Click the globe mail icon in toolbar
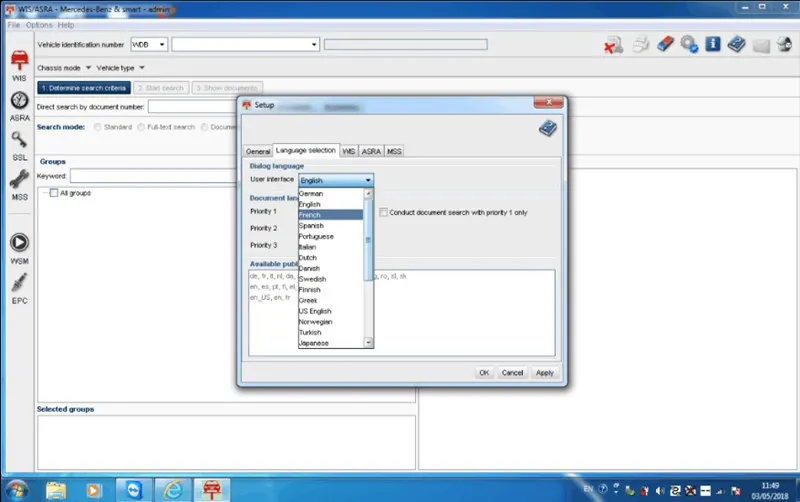The width and height of the screenshot is (800, 502). coord(784,44)
